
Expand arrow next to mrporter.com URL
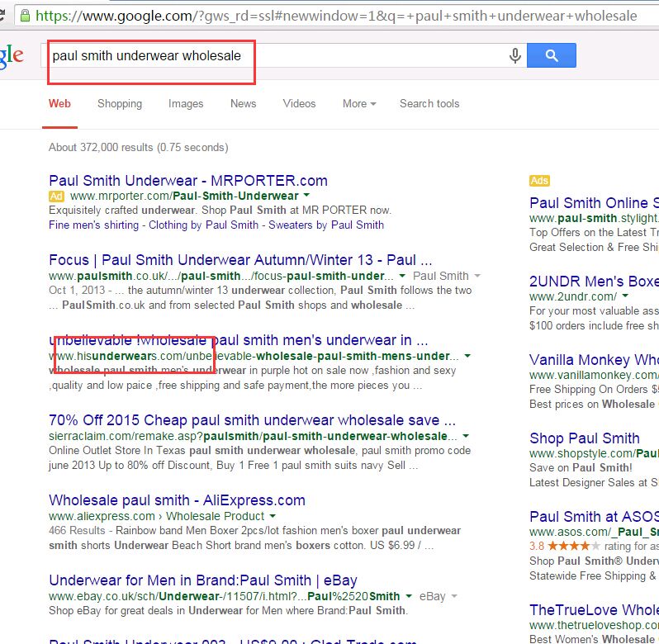(x=306, y=195)
